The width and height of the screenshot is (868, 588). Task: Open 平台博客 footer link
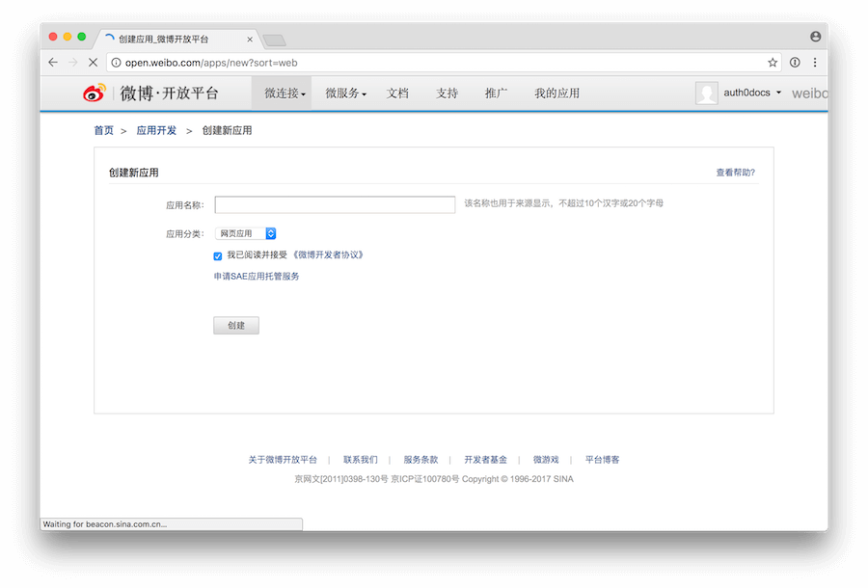pos(602,460)
